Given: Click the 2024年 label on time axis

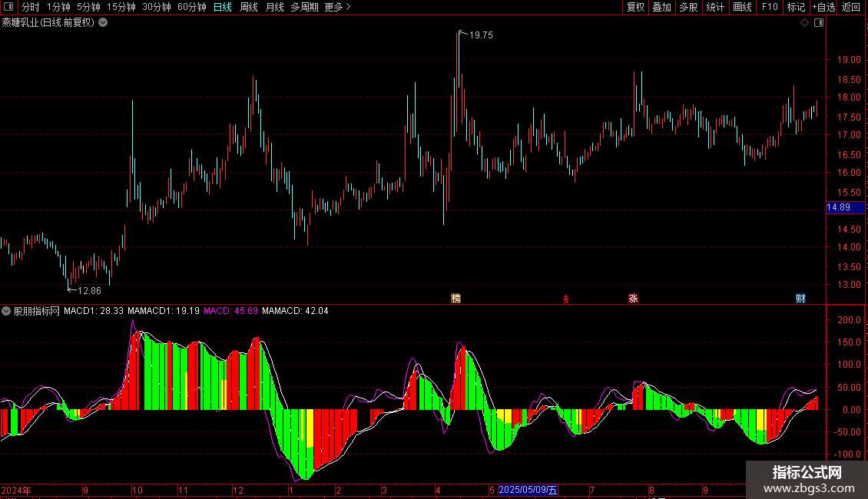Looking at the screenshot, I should 16,490.
